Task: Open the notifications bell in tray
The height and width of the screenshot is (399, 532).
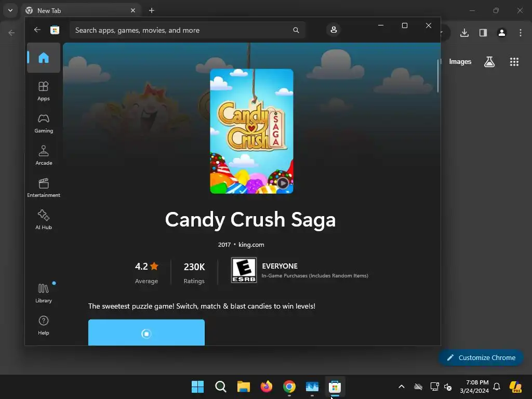Action: click(497, 387)
